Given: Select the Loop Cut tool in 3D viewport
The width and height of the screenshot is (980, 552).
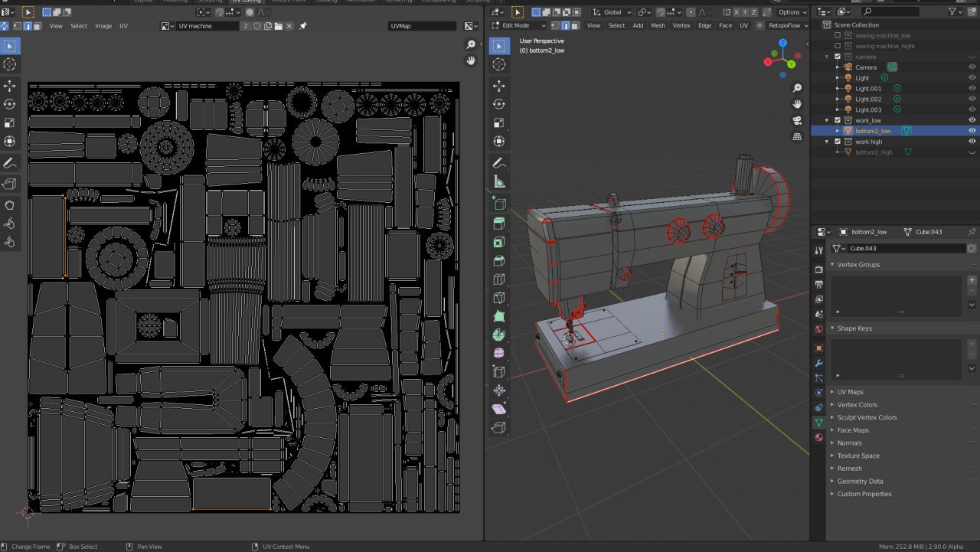Looking at the screenshot, I should (x=499, y=279).
